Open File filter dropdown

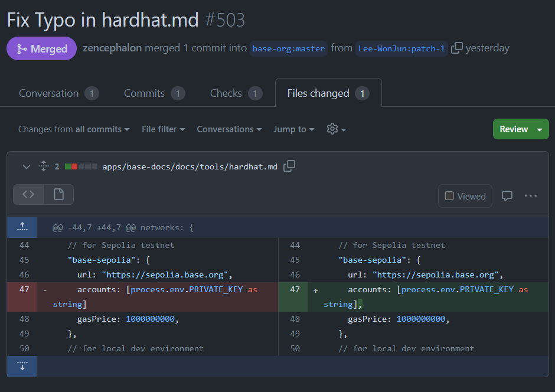pos(163,129)
